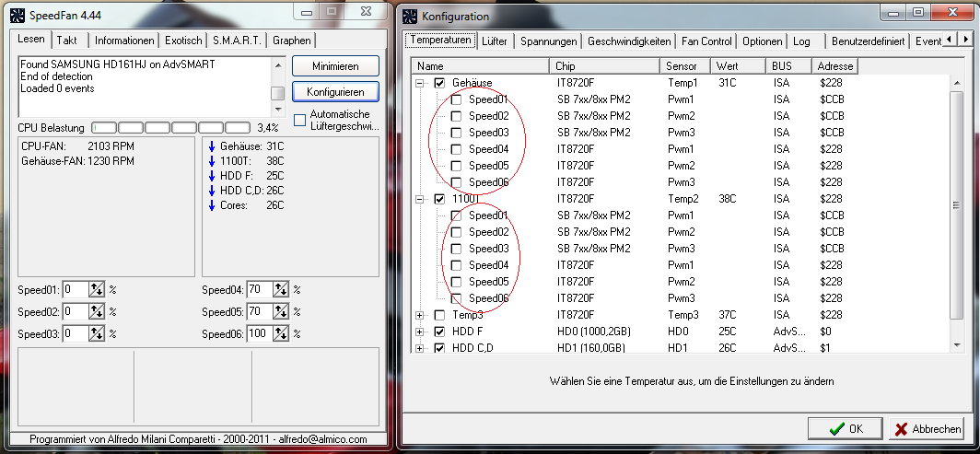Collapse the Gehäuse tree node

419,83
